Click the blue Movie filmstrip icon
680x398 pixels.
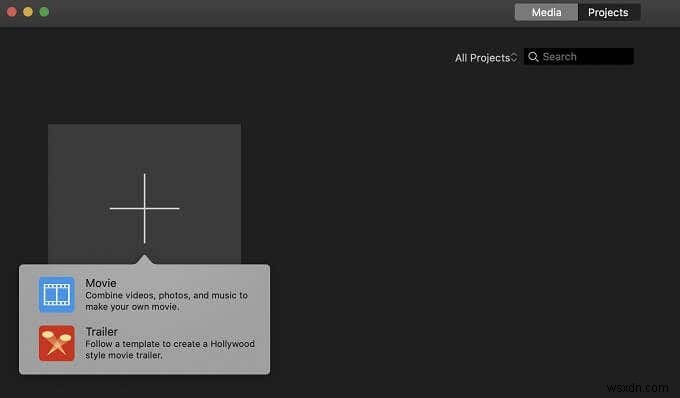pyautogui.click(x=57, y=294)
